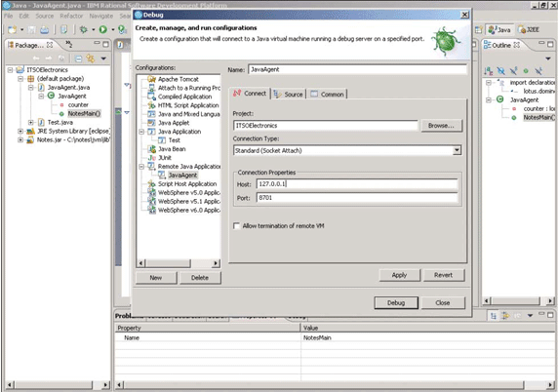Select JUnit configuration type
This screenshot has width=558, height=392.
[x=165, y=158]
